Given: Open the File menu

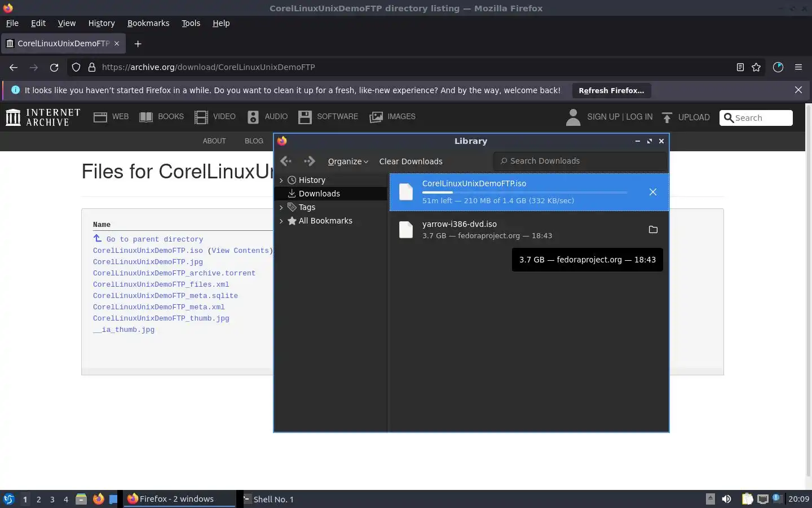Looking at the screenshot, I should (x=12, y=23).
